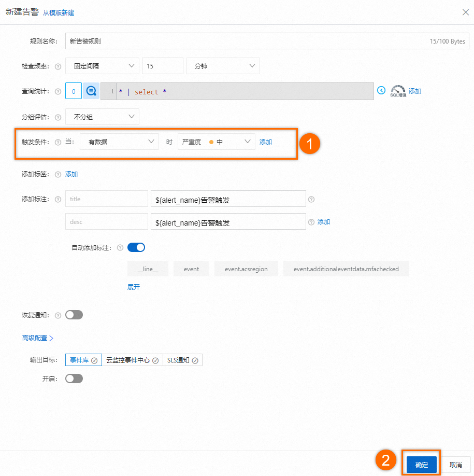This screenshot has height=476, width=474.
Task: Click the blue 确定 button
Action: pyautogui.click(x=422, y=465)
